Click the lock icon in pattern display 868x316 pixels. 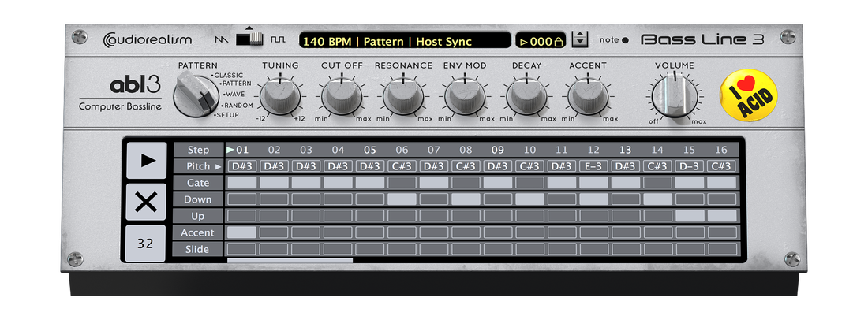558,41
